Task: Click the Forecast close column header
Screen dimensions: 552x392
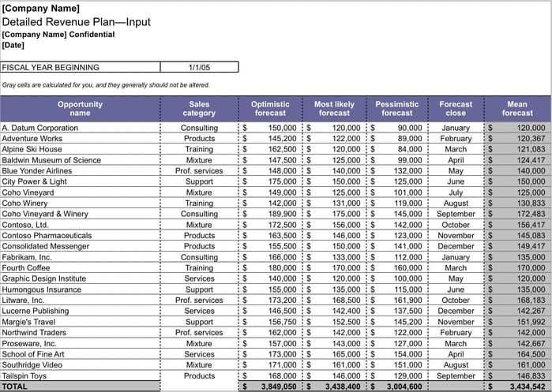Action: coord(456,108)
